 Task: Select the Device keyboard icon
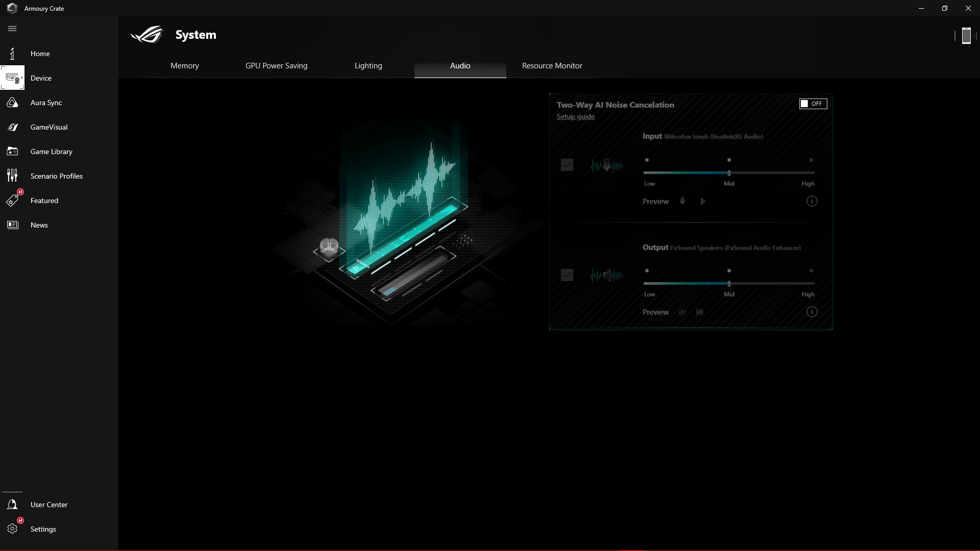(x=12, y=78)
